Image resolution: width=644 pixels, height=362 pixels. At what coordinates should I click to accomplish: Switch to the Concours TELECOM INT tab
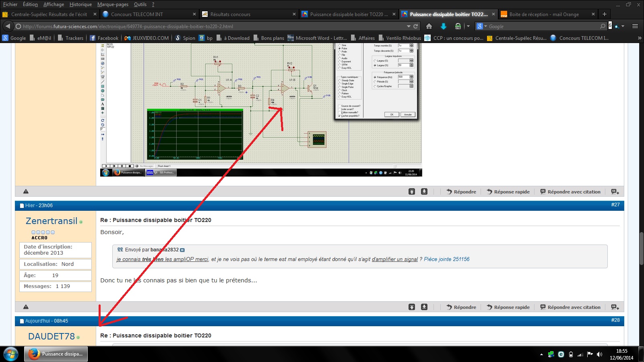tap(149, 14)
